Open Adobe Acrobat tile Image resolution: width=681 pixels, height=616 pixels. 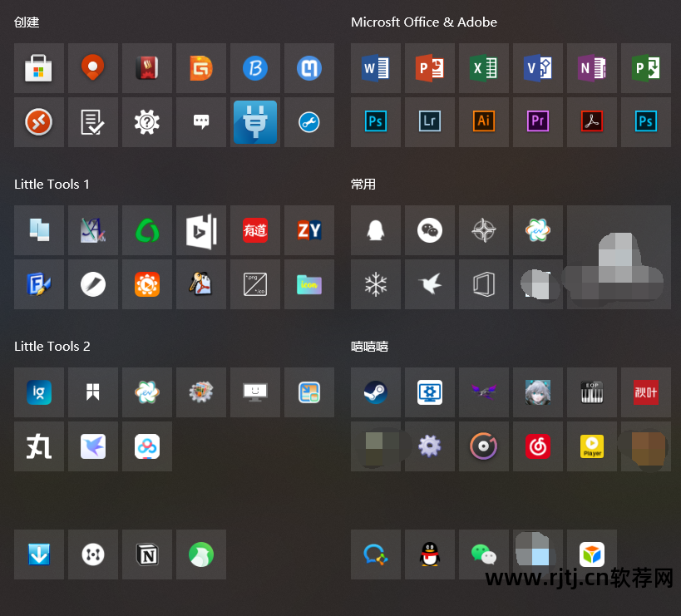point(592,122)
